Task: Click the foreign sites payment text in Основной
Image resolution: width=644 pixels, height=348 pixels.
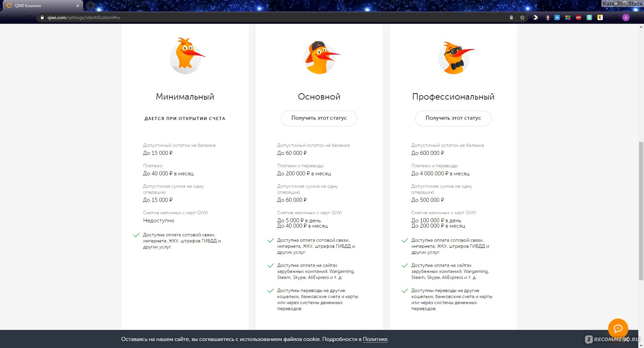Action: point(316,272)
